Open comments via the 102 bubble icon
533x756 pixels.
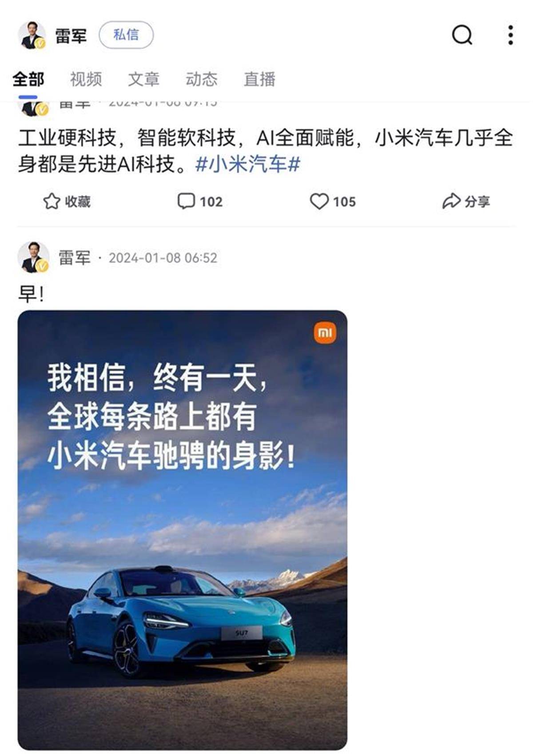click(186, 201)
